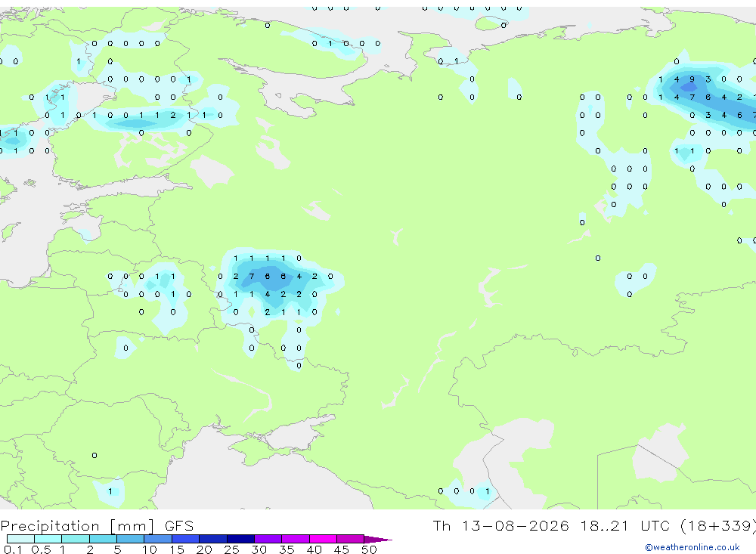Click legend scale label '0.5'
Image resolution: width=756 pixels, height=554 pixels.
pos(41,549)
